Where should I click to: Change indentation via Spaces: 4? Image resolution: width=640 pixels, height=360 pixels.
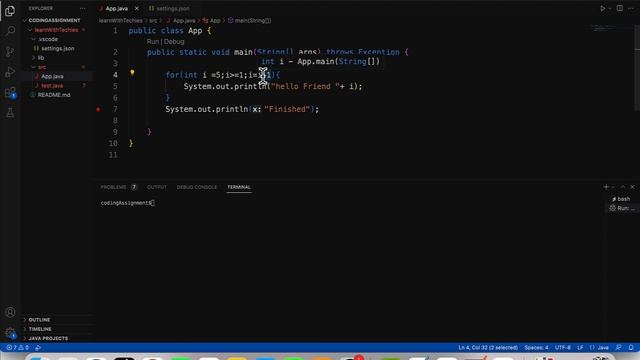pos(536,348)
